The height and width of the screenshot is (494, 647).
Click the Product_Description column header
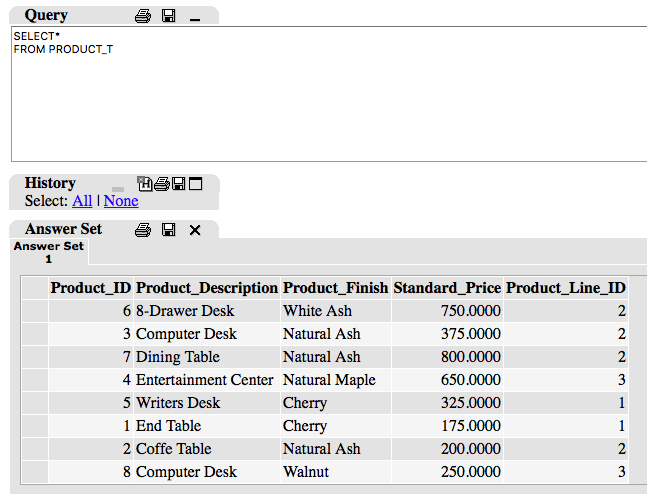207,288
